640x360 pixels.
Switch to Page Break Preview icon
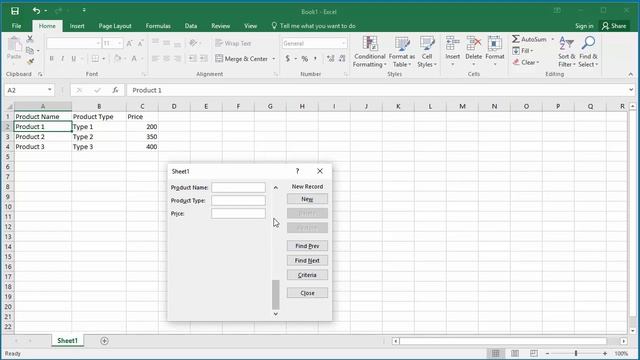point(533,353)
